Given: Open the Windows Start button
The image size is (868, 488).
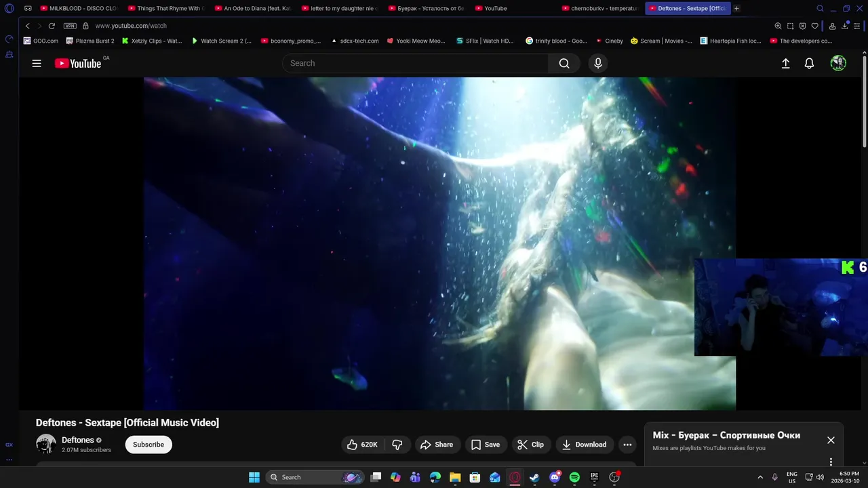Looking at the screenshot, I should pos(254,477).
